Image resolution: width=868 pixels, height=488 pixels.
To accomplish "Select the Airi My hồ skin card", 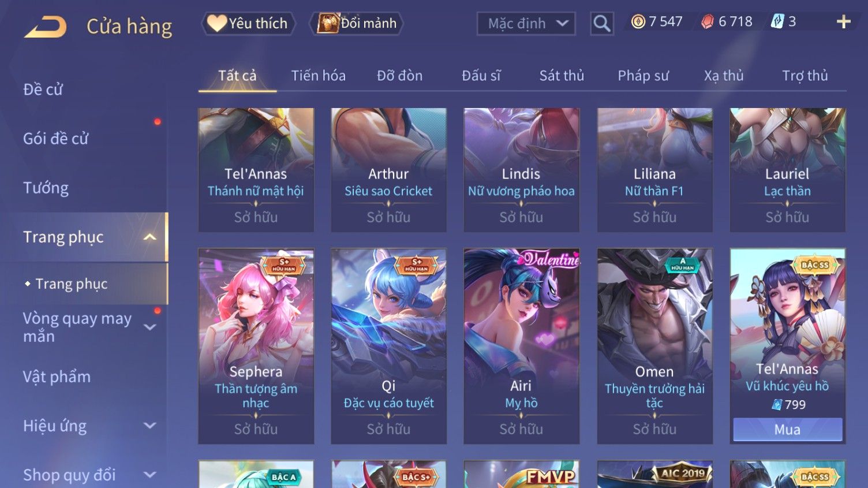I will (521, 346).
